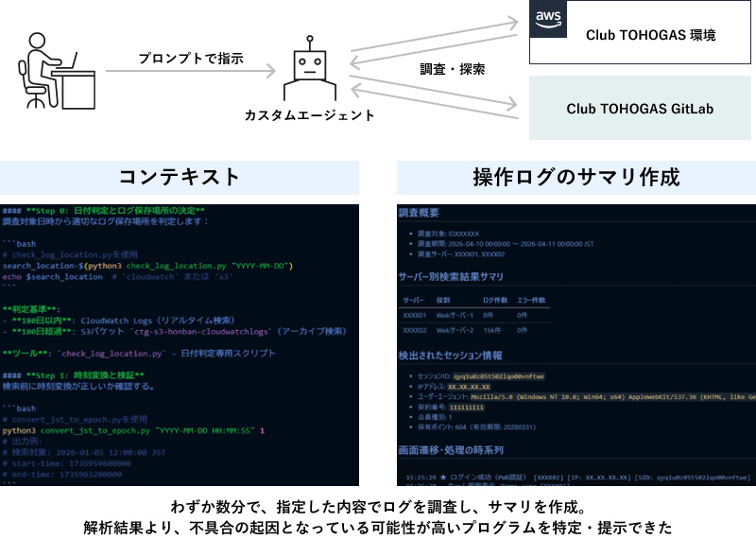
Task: Click the # start-time: 1735959600000 line
Action: click(x=66, y=463)
